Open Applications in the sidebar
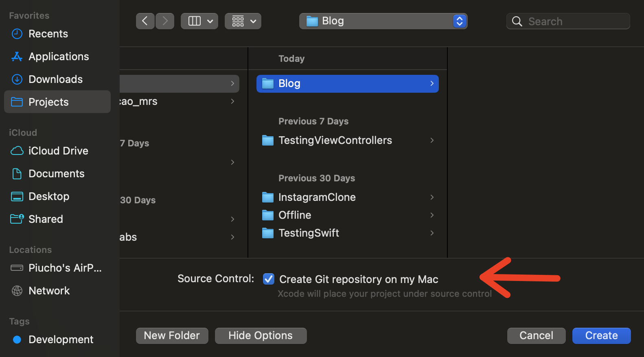This screenshot has height=357, width=644. [57, 57]
